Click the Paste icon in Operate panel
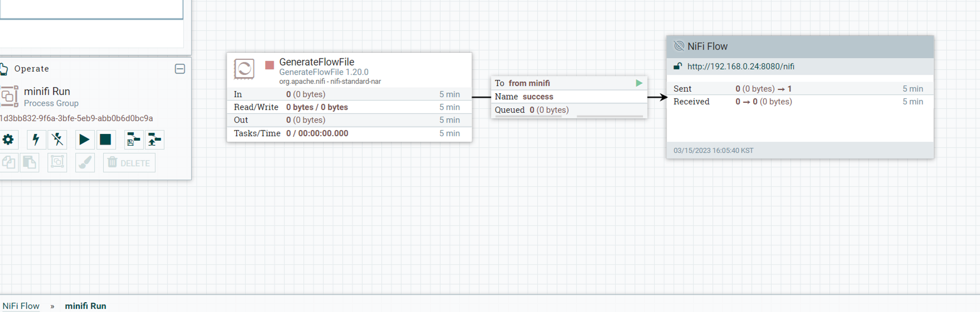980x312 pixels. [29, 162]
